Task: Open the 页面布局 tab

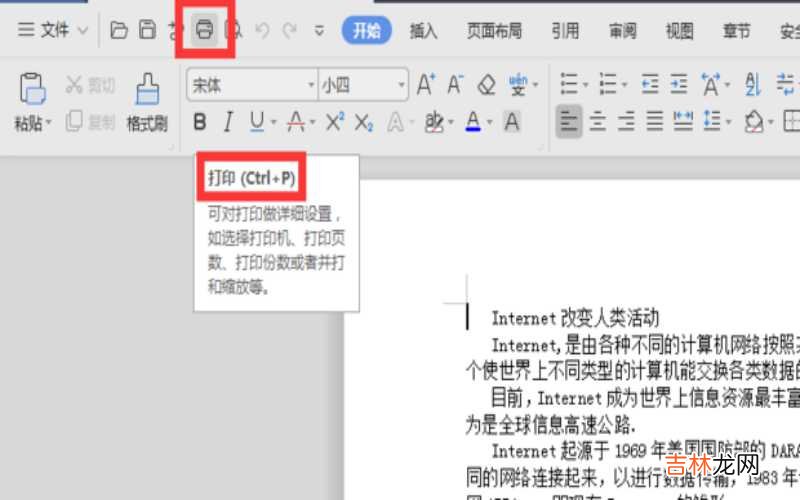Action: [494, 31]
